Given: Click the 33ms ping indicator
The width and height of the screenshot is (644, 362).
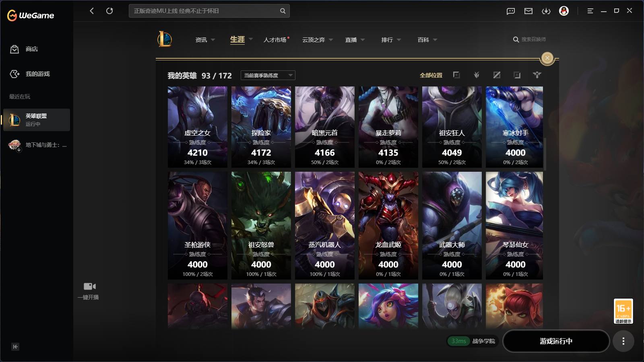Looking at the screenshot, I should click(x=458, y=341).
